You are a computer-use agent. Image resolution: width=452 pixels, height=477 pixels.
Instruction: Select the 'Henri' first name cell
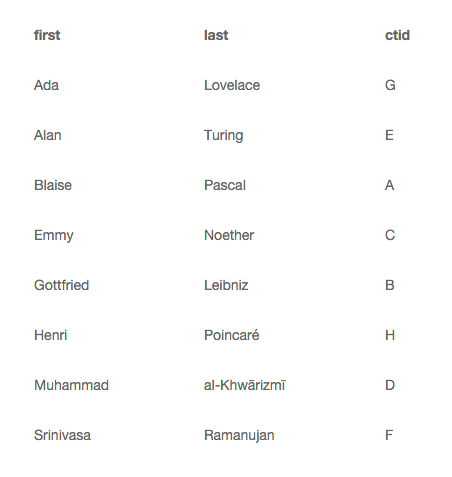click(51, 335)
